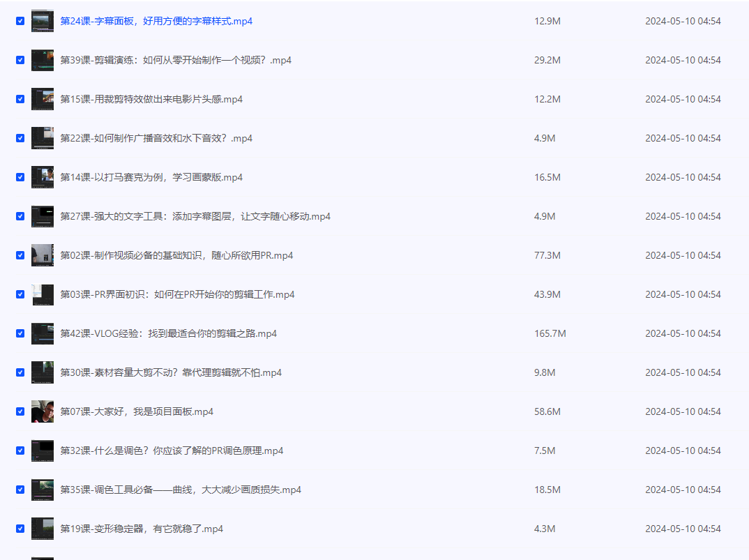
Task: Click the thumbnail beside 第14课 mosaic lesson
Action: [x=42, y=177]
